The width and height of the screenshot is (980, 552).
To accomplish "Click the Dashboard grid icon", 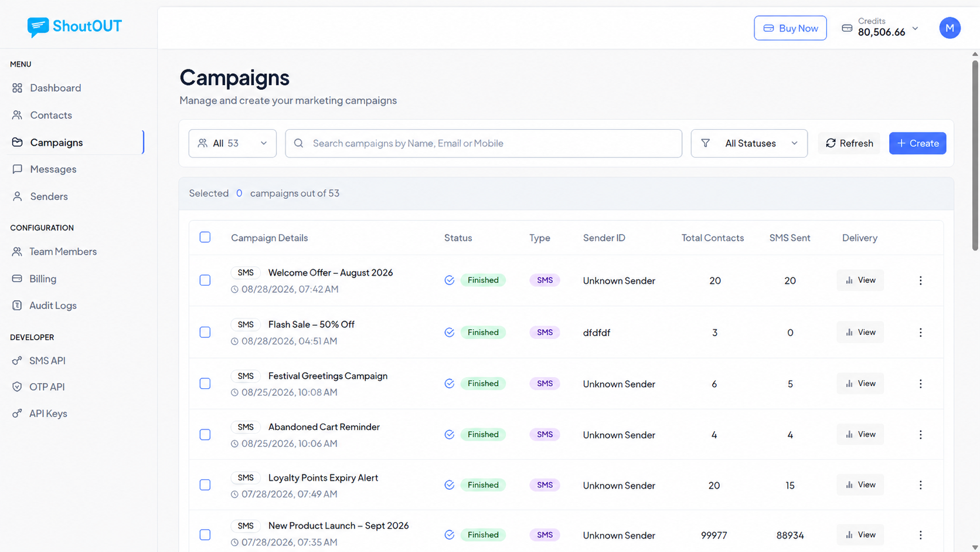I will pos(17,88).
